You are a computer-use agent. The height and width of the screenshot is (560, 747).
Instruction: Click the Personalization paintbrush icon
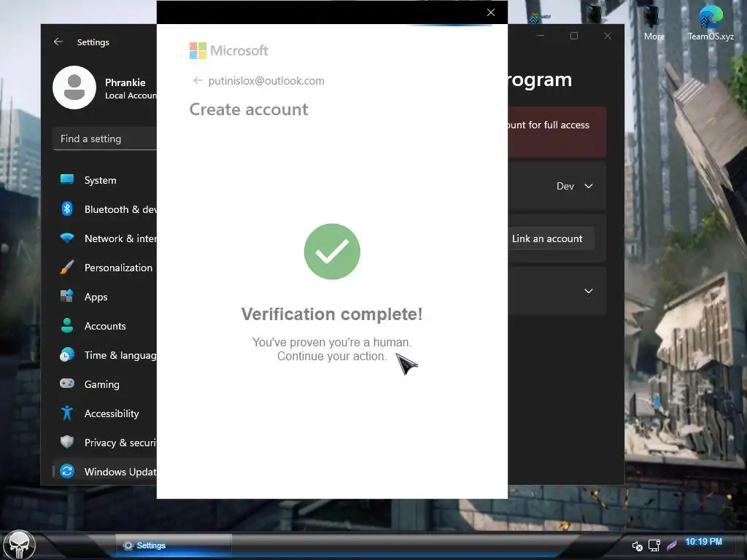pyautogui.click(x=67, y=267)
